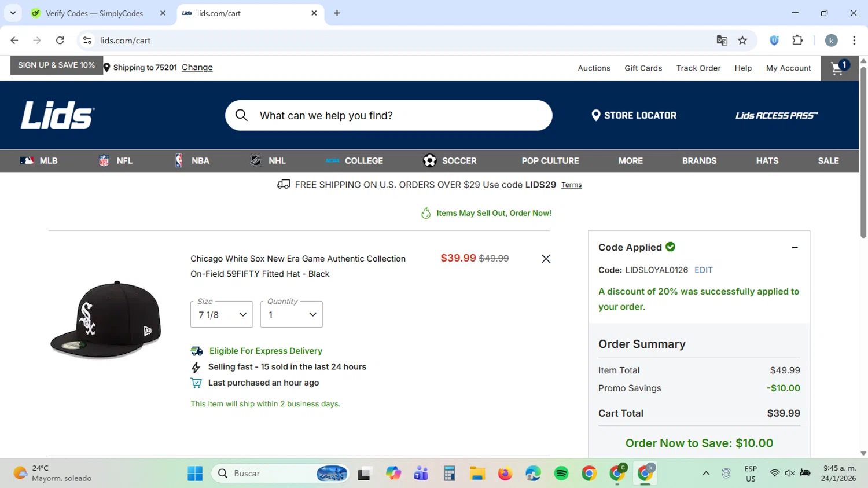Open the clock and date in taskbar
The height and width of the screenshot is (488, 868).
point(839,474)
